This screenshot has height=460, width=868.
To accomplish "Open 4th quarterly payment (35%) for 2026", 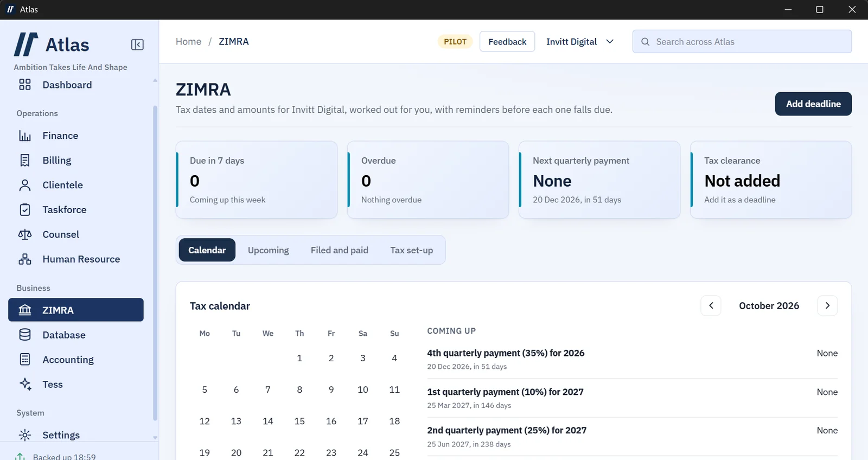I will click(632, 359).
